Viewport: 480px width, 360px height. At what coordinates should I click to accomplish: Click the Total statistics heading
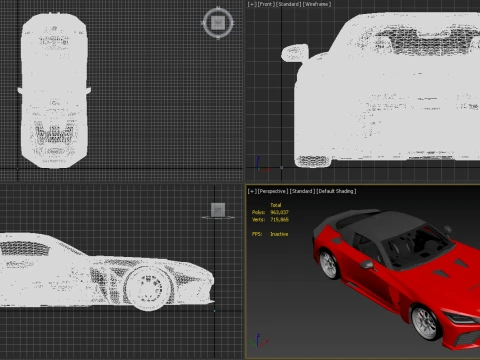click(276, 205)
